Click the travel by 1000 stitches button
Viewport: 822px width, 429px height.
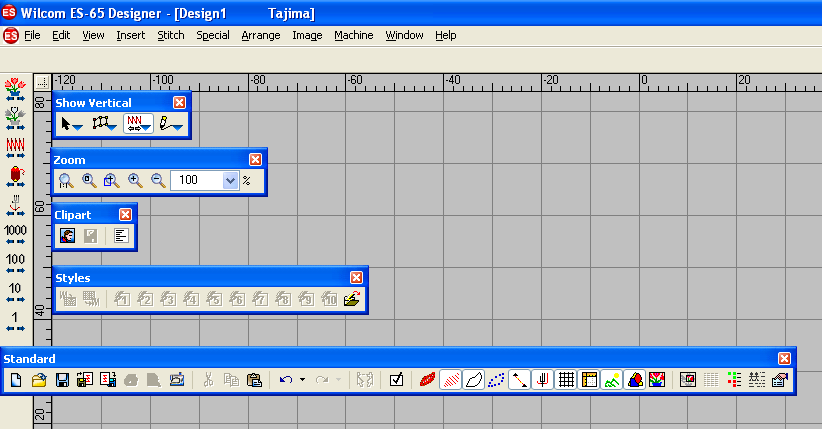[x=15, y=234]
